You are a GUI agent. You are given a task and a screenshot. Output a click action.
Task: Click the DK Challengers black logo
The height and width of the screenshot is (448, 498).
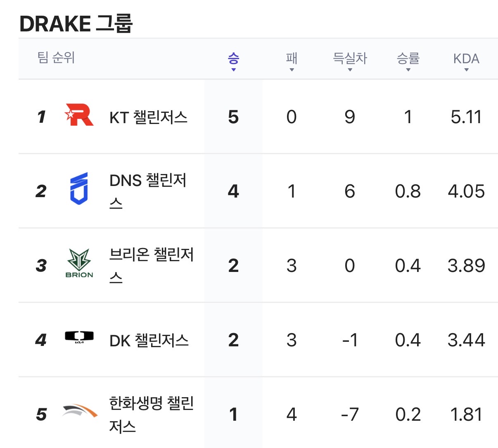coord(79,338)
